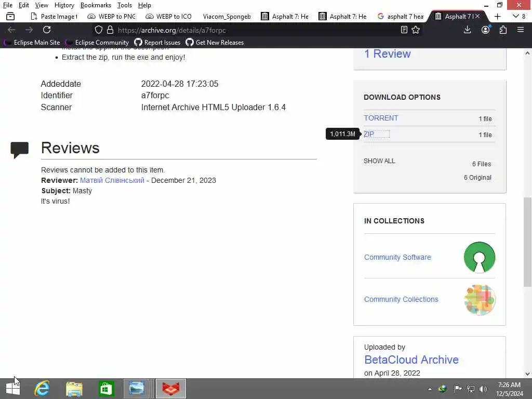Bookmark this page with star
Image resolution: width=532 pixels, height=399 pixels.
[x=416, y=30]
